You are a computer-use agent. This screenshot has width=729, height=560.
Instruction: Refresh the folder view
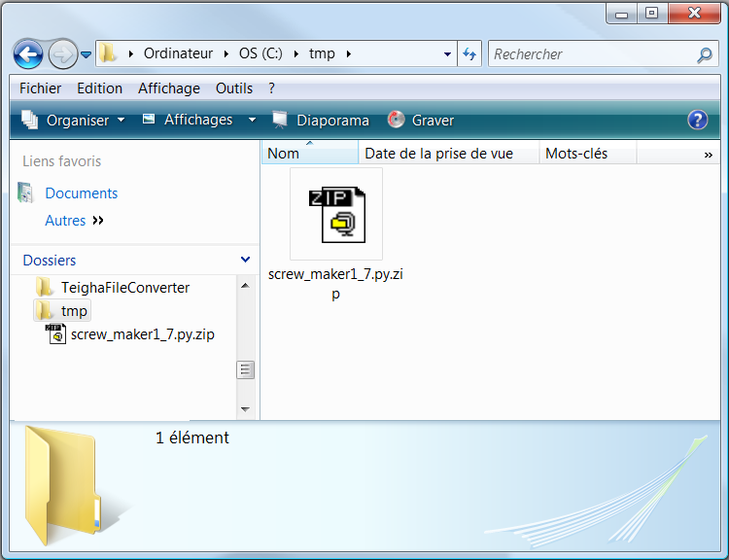click(469, 53)
